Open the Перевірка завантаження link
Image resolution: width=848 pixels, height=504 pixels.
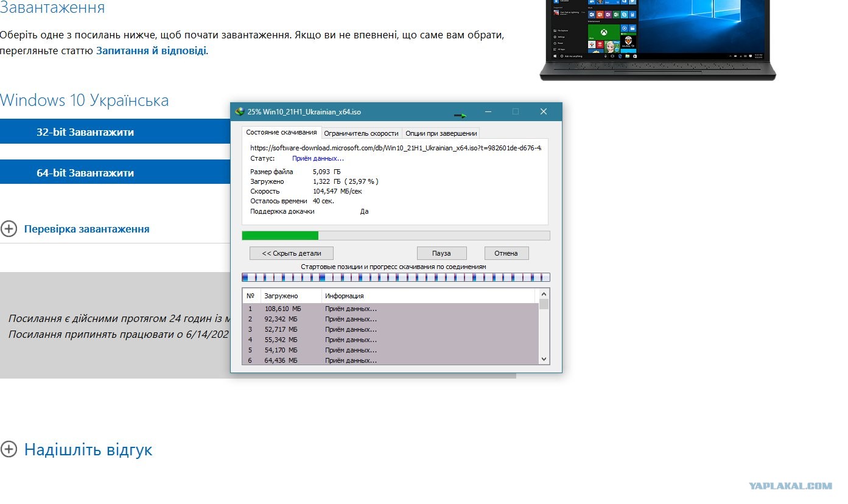pyautogui.click(x=86, y=229)
